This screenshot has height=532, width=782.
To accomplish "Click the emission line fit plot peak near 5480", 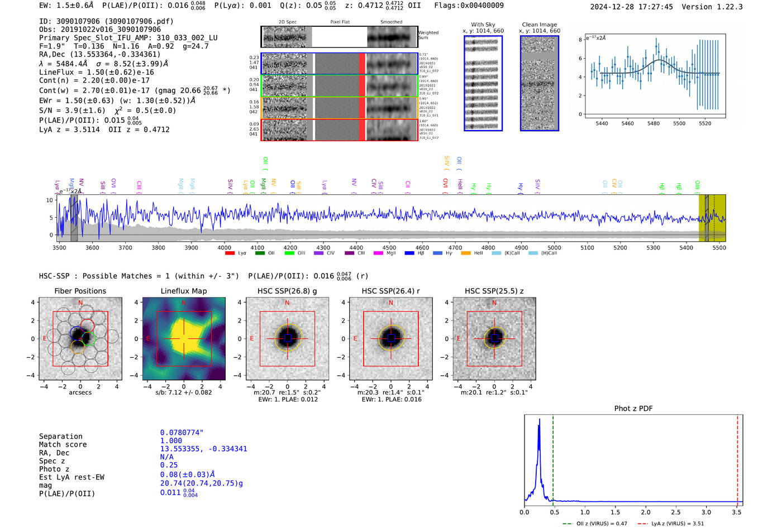I will click(660, 60).
